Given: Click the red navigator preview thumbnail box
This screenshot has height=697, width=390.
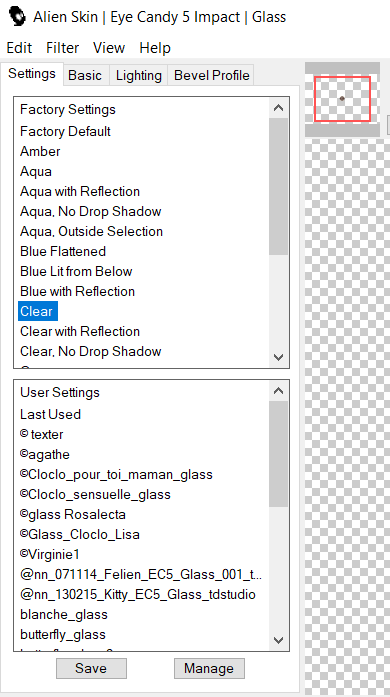Looking at the screenshot, I should coord(342,99).
